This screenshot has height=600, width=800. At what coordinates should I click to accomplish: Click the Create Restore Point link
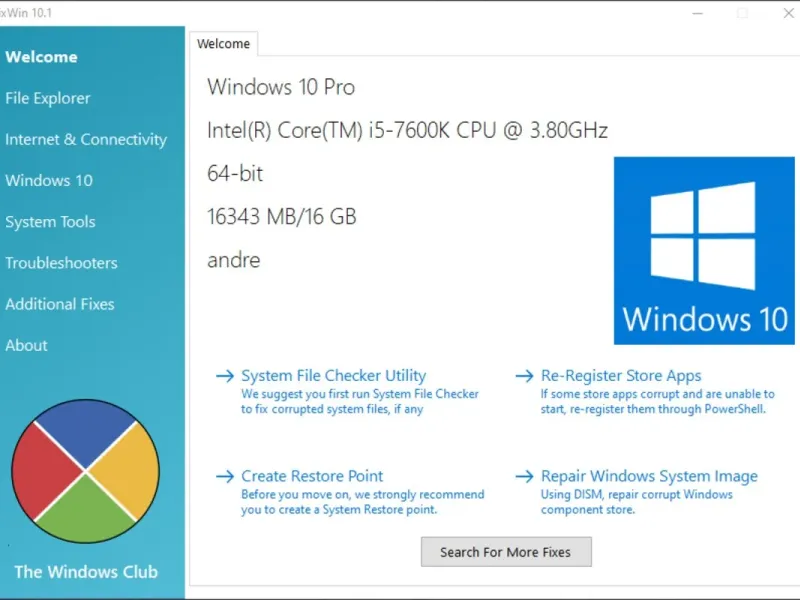(x=312, y=476)
